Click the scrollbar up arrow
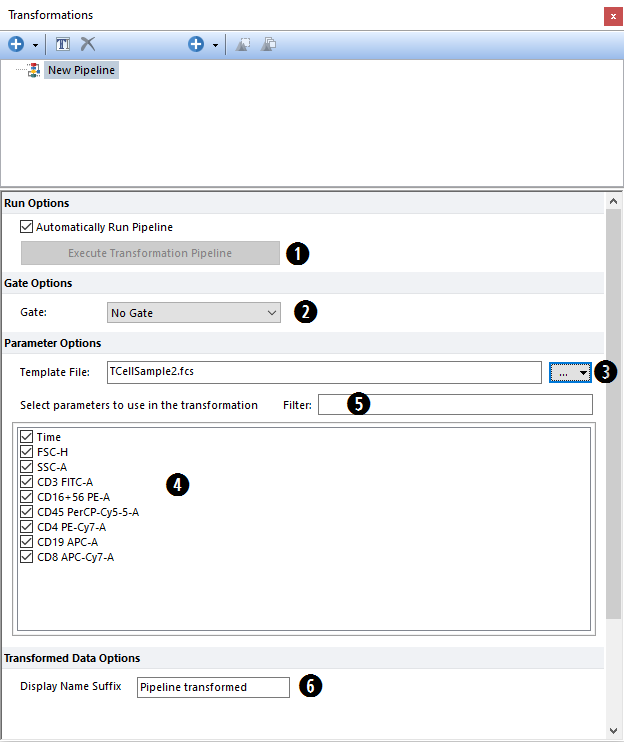This screenshot has width=624, height=742. (614, 201)
